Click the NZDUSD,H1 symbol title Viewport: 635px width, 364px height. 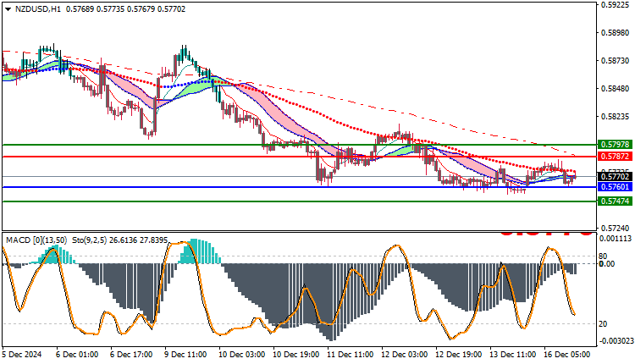pos(37,9)
